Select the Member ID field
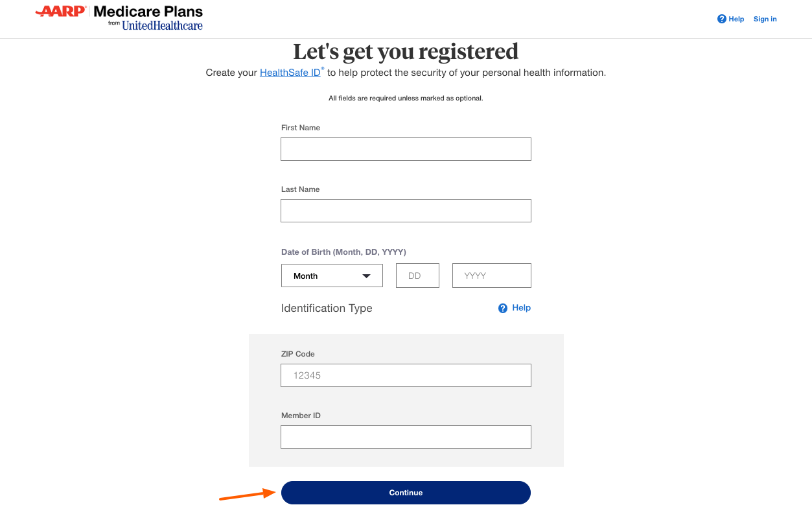The height and width of the screenshot is (518, 812). (406, 436)
